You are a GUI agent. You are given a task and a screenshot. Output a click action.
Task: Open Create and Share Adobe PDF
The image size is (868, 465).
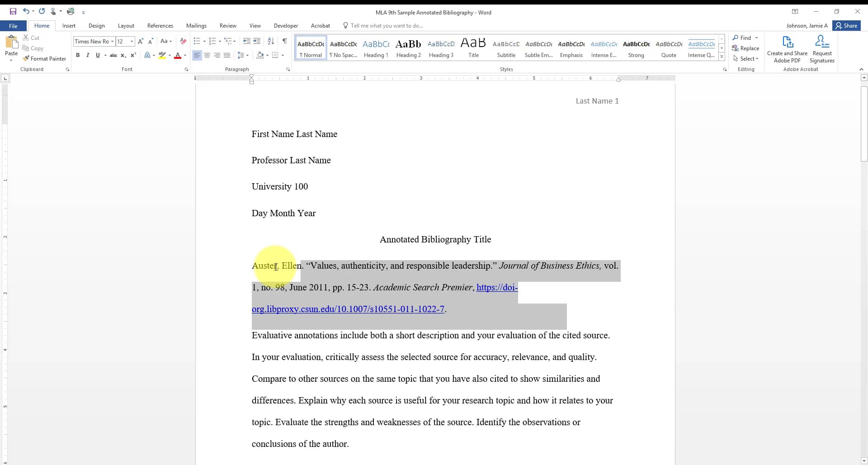pos(788,47)
